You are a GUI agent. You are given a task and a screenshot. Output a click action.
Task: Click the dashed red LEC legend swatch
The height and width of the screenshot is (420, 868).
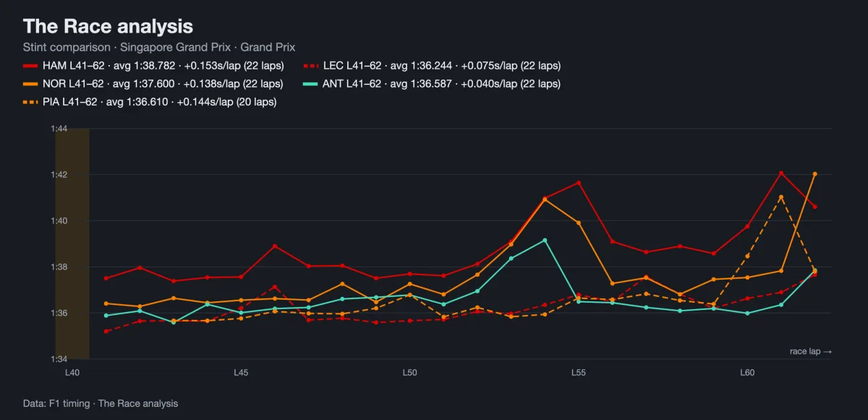(x=312, y=66)
